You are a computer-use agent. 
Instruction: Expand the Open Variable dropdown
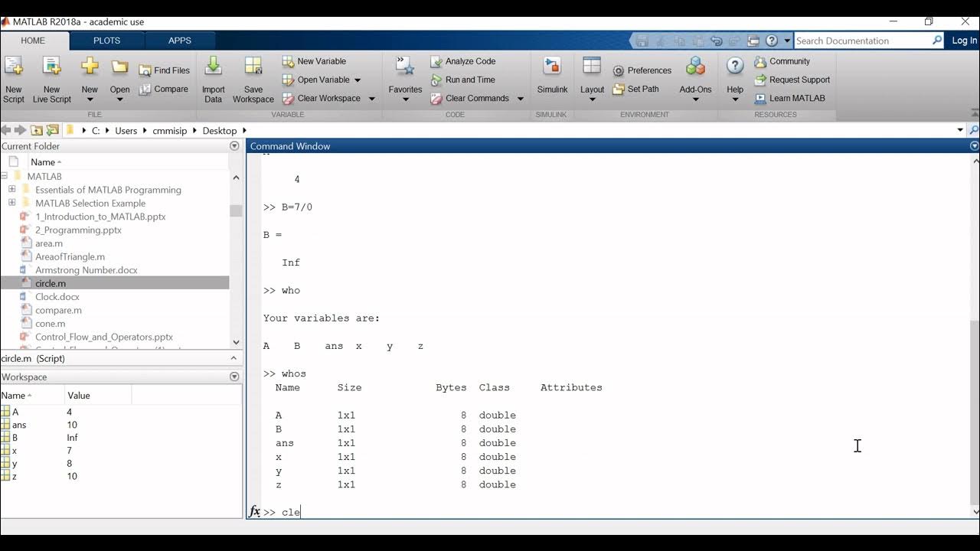point(358,80)
